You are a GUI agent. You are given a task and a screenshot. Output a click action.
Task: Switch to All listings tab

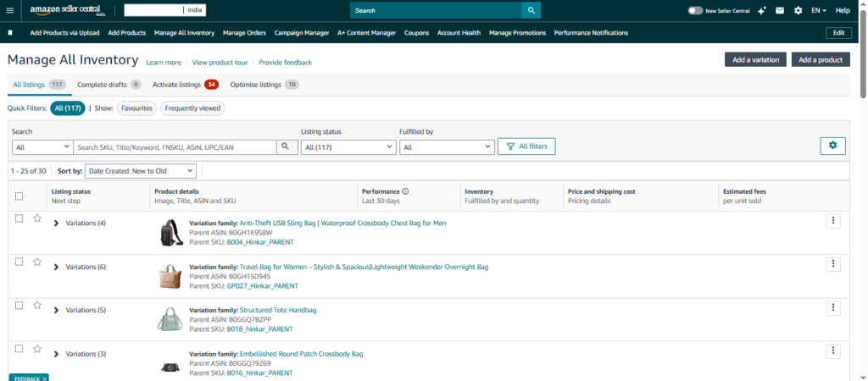tap(39, 85)
